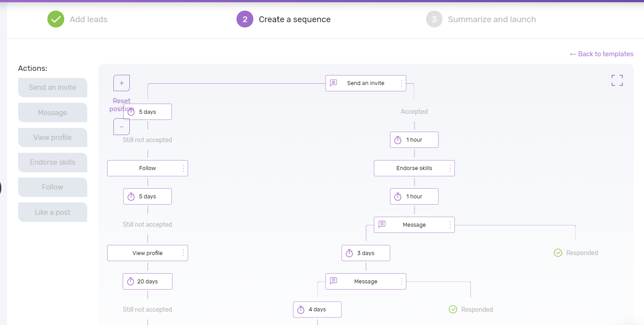The height and width of the screenshot is (325, 644).
Task: Open three-dot menu on the Message node above 3 days
Action: click(450, 224)
